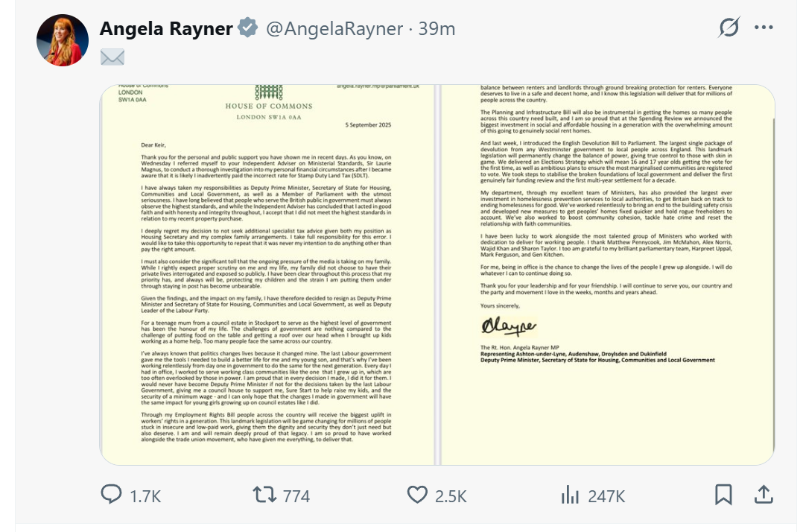
Task: Click the 2.5K likes count
Action: [x=451, y=495]
